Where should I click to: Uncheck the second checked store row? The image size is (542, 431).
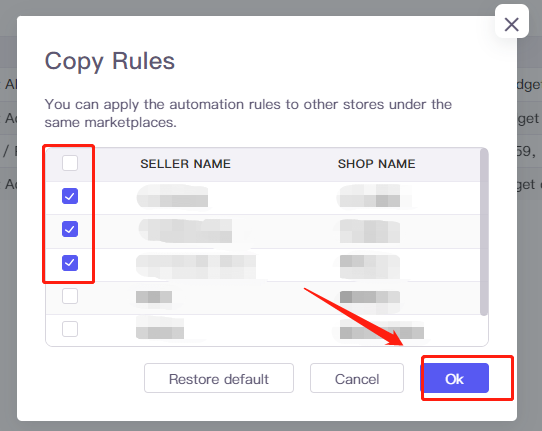(x=70, y=229)
